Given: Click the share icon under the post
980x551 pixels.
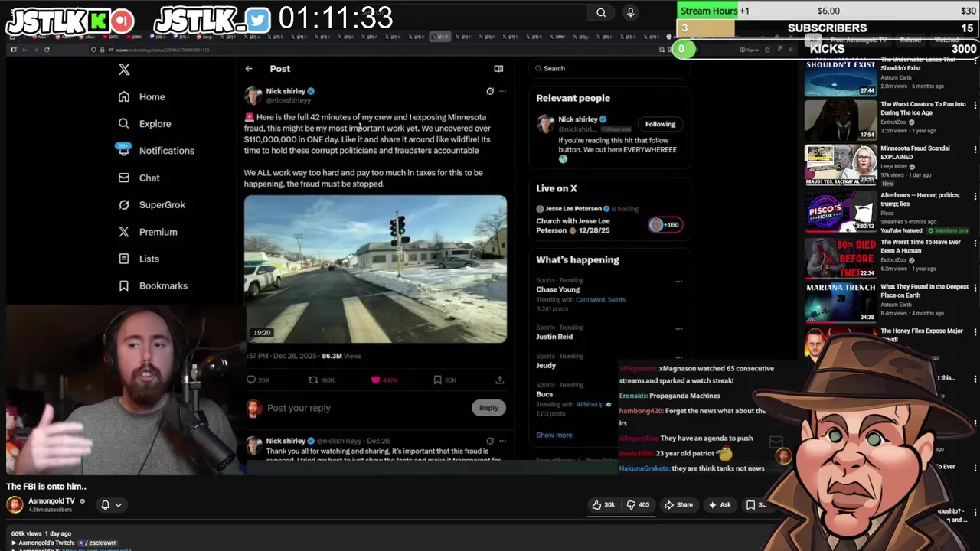Looking at the screenshot, I should pos(500,380).
